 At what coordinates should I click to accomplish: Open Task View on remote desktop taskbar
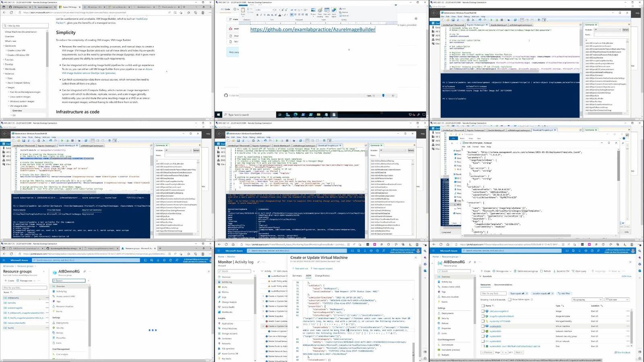[280, 115]
